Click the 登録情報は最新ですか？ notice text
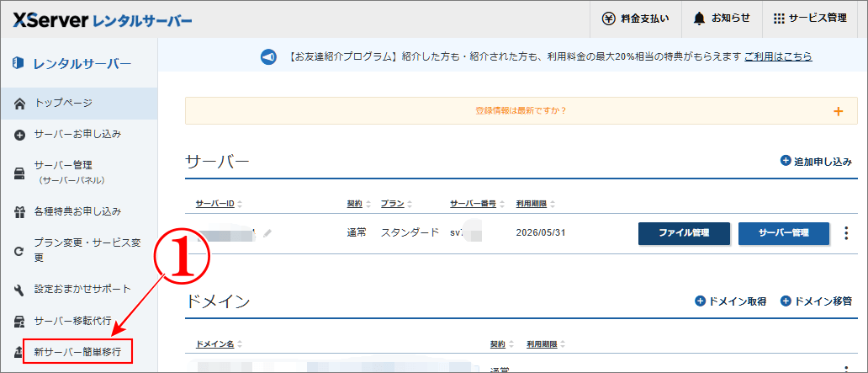 coord(521,111)
